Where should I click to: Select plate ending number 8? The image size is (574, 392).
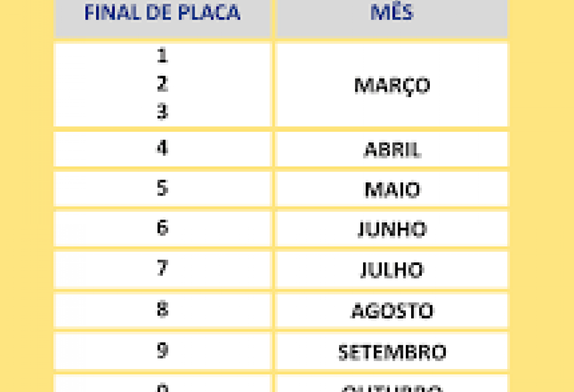click(162, 310)
